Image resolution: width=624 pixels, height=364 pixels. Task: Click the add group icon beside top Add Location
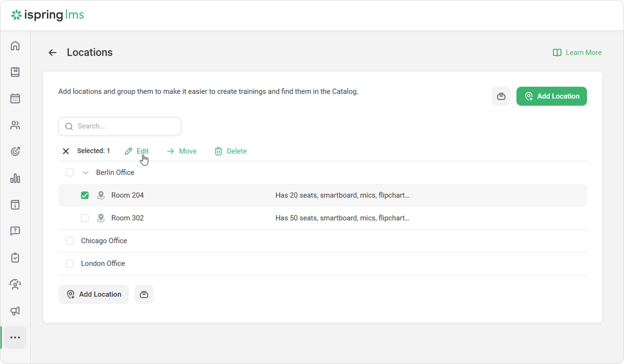tap(501, 96)
